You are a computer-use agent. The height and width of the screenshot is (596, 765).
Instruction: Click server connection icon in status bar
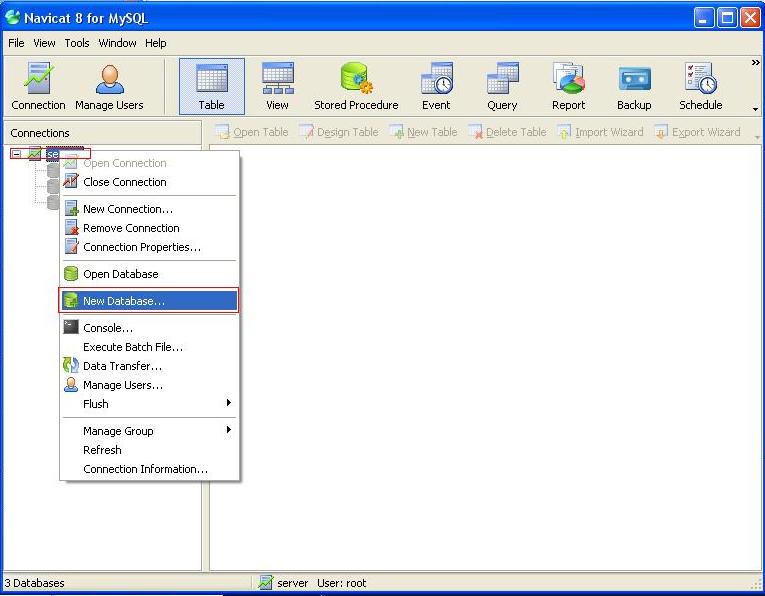(x=265, y=582)
